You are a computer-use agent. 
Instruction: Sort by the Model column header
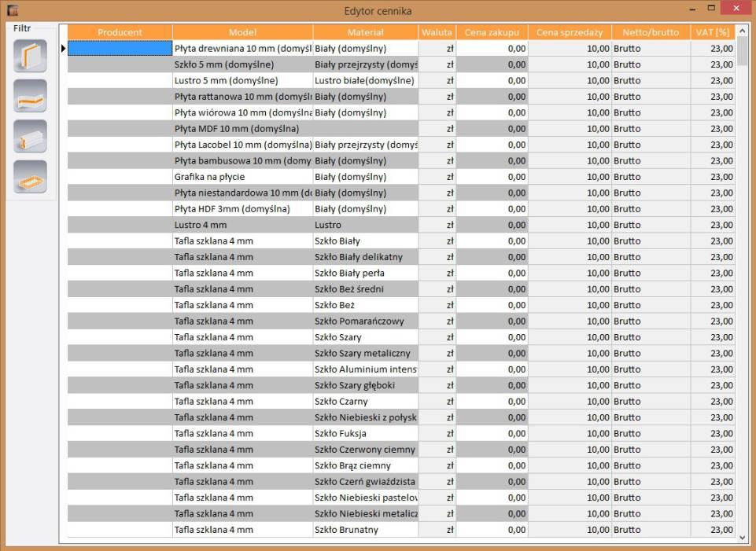242,32
